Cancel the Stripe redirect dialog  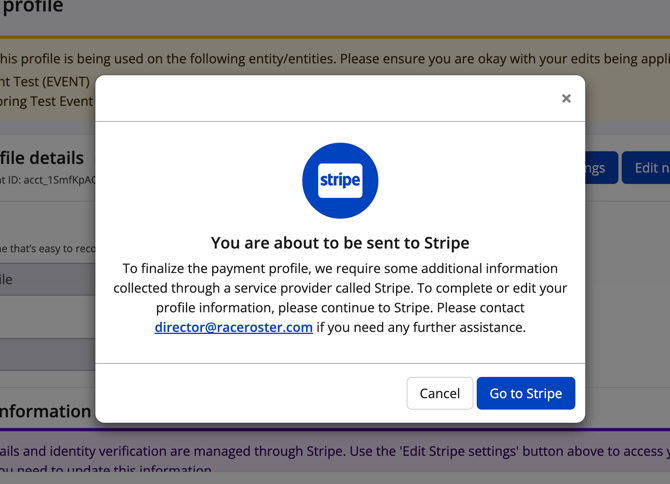(440, 393)
